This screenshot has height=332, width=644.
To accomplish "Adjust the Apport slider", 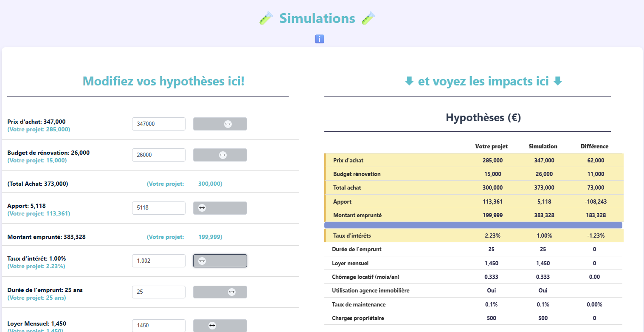I will [x=220, y=208].
